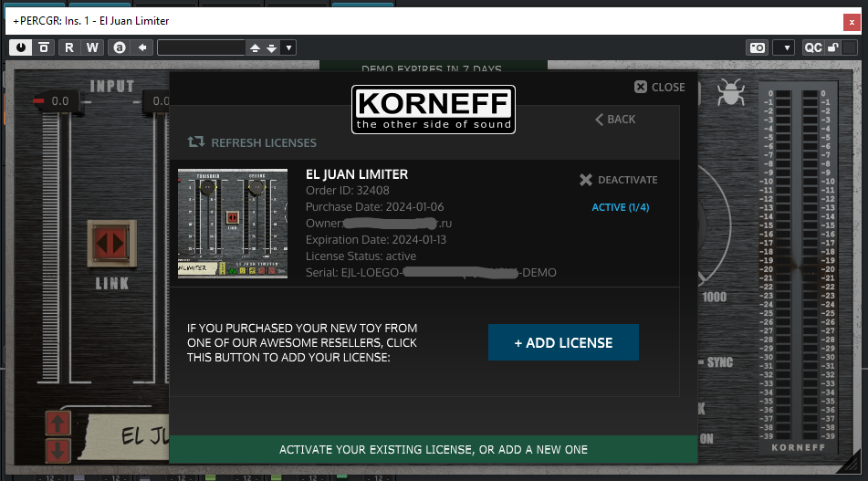Click the Refresh Licenses icon
This screenshot has width=868, height=481.
(196, 142)
